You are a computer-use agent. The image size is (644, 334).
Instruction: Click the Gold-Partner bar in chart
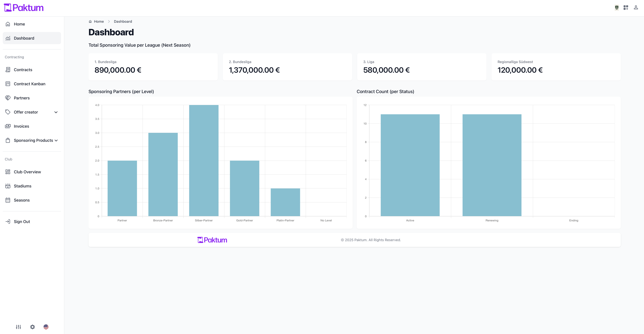click(x=244, y=188)
